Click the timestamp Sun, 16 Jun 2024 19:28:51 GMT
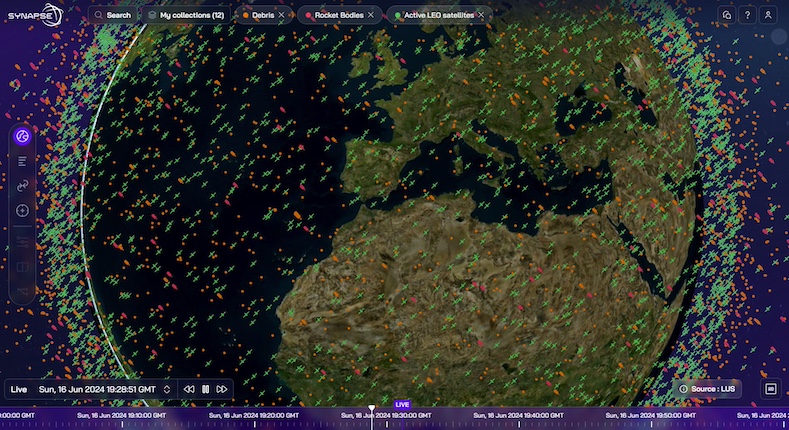This screenshot has height=430, width=789. (97, 389)
